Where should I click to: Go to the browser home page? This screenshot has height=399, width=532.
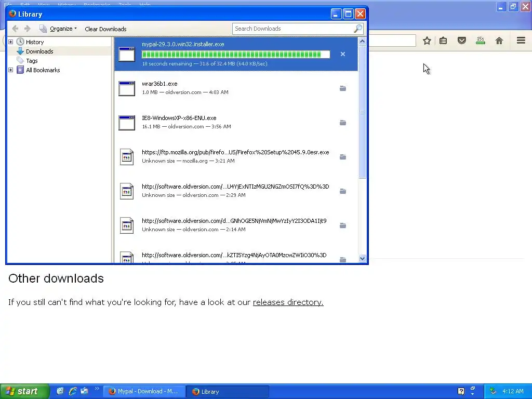click(499, 41)
